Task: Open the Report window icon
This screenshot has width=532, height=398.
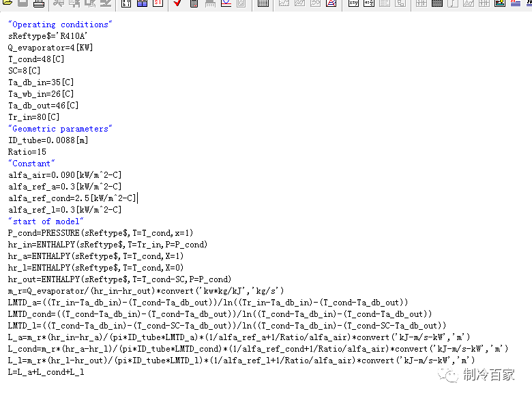Action: pyautogui.click(x=516, y=3)
